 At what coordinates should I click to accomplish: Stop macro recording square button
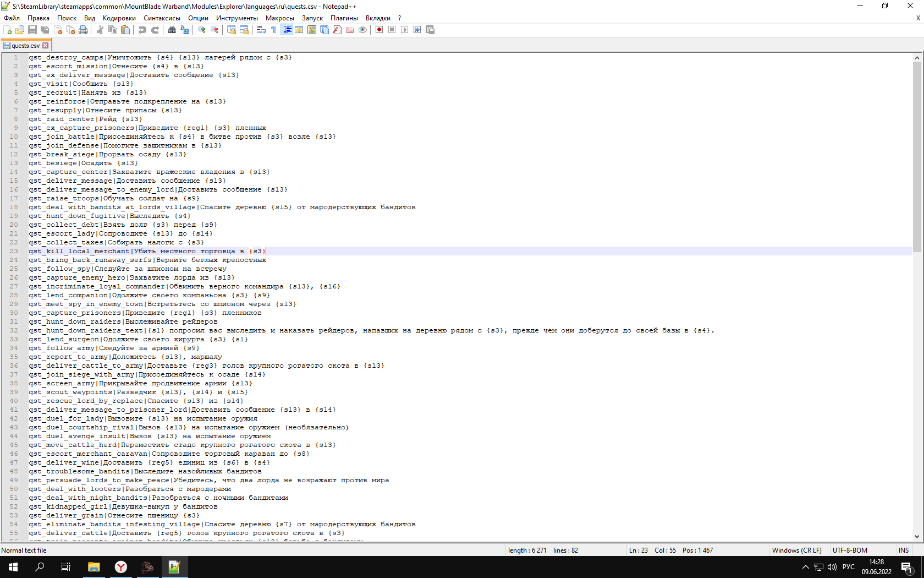pyautogui.click(x=392, y=30)
